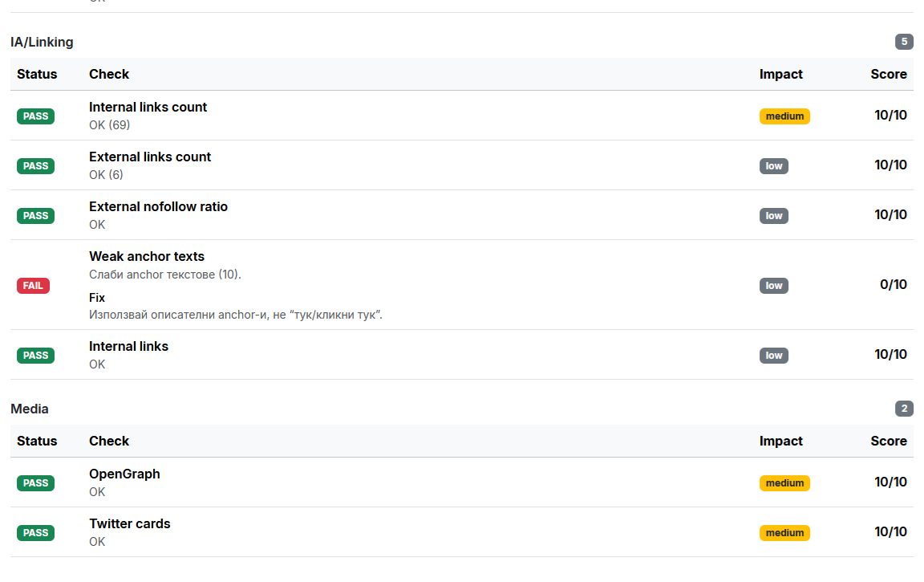The image size is (924, 582).
Task: Click Check column header in IA/Linking table
Action: pos(109,74)
